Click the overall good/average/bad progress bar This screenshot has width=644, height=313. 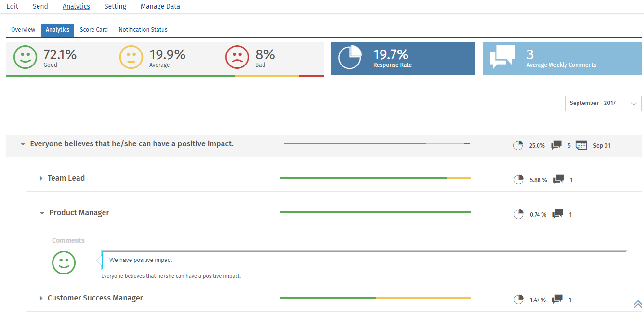[165, 76]
